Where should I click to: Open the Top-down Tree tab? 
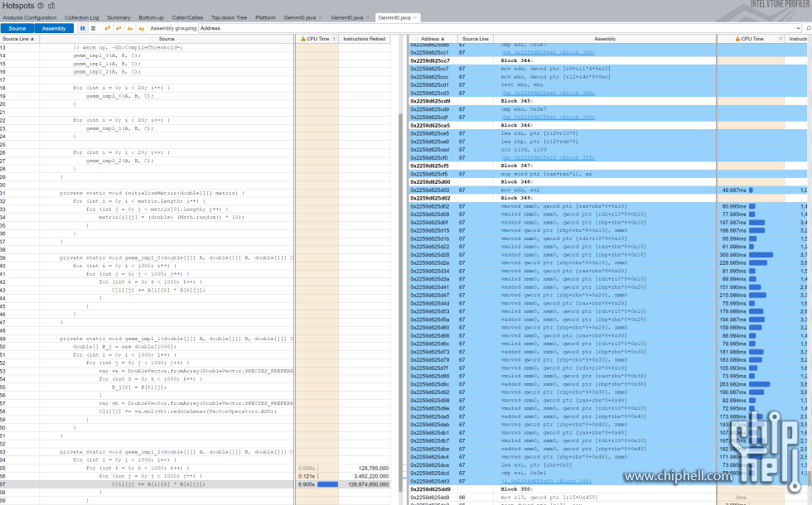click(229, 17)
